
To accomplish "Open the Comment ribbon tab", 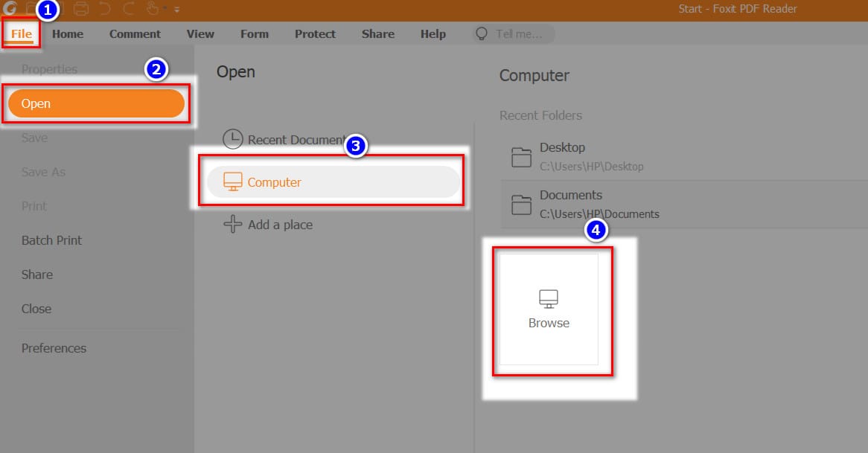I will pos(135,33).
